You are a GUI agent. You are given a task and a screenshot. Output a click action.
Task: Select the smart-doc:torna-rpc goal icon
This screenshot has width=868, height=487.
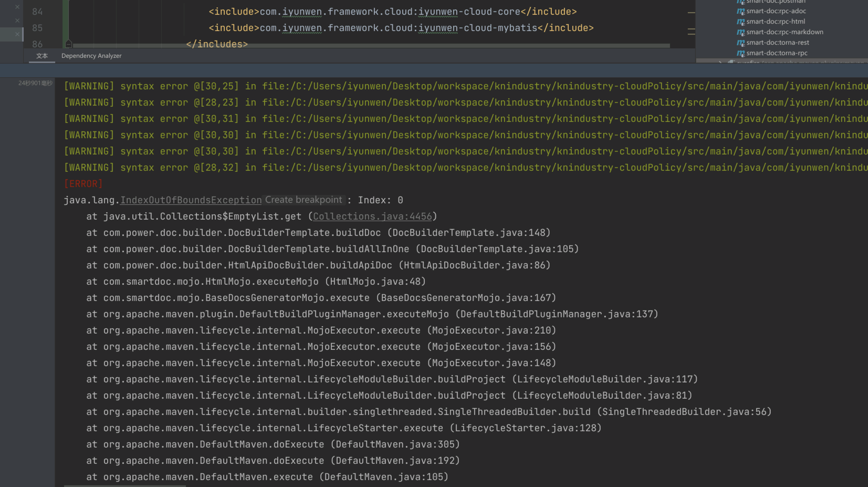741,53
